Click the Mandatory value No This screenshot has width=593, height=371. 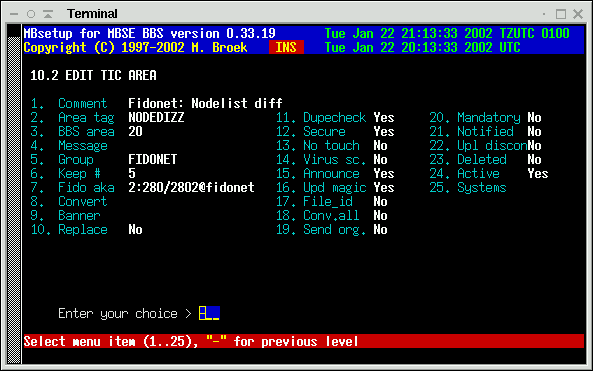[x=534, y=118]
